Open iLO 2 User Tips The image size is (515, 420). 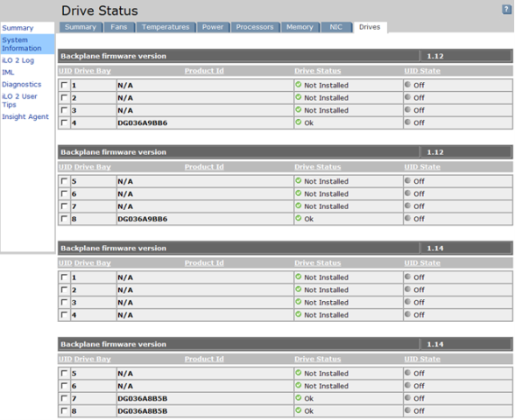pos(19,101)
